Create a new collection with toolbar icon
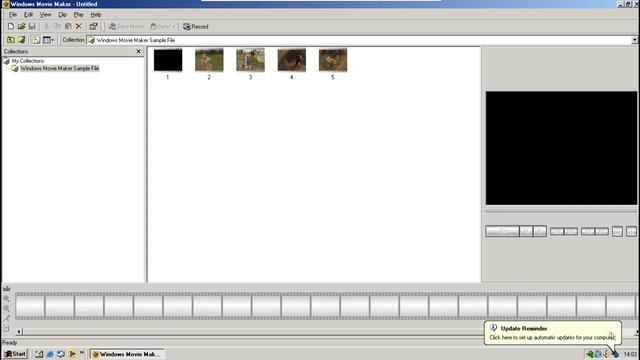 21,40
